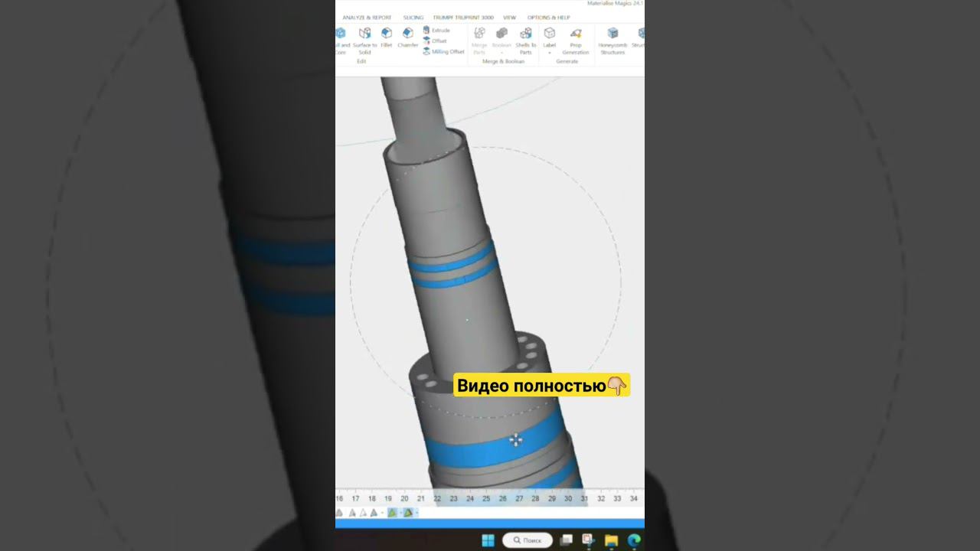Image resolution: width=980 pixels, height=551 pixels.
Task: Open Honeycomb Structures tool
Action: (x=612, y=41)
